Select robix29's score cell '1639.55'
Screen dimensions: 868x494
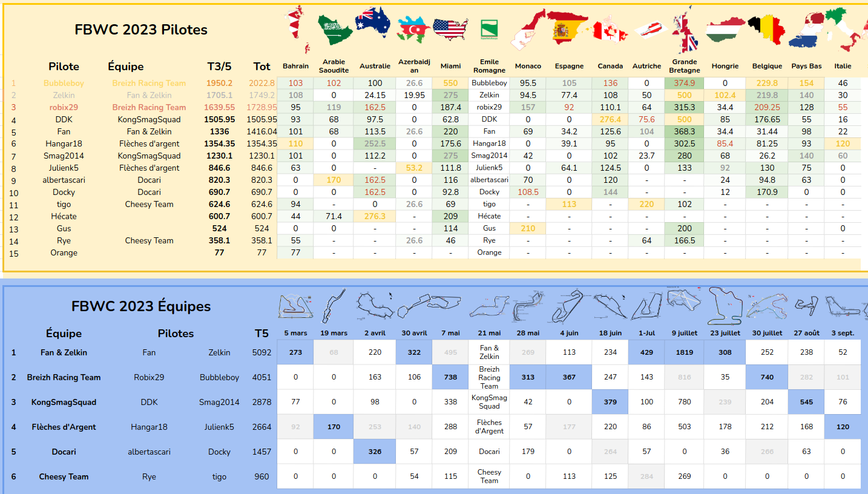(x=219, y=107)
